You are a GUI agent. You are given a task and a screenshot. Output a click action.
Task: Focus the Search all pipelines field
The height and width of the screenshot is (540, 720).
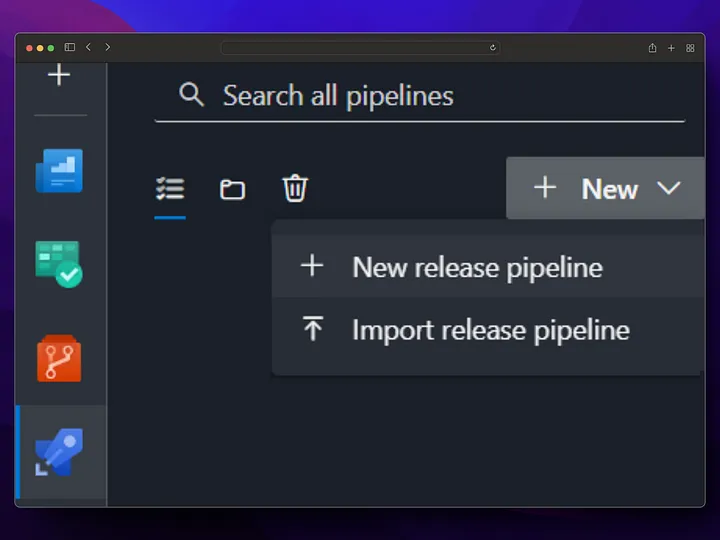420,96
